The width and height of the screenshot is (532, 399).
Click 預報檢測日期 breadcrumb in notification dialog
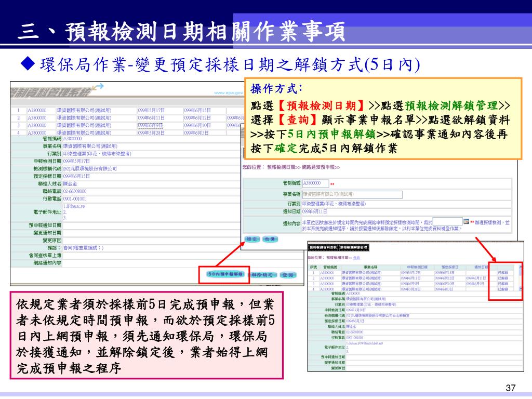(281, 167)
